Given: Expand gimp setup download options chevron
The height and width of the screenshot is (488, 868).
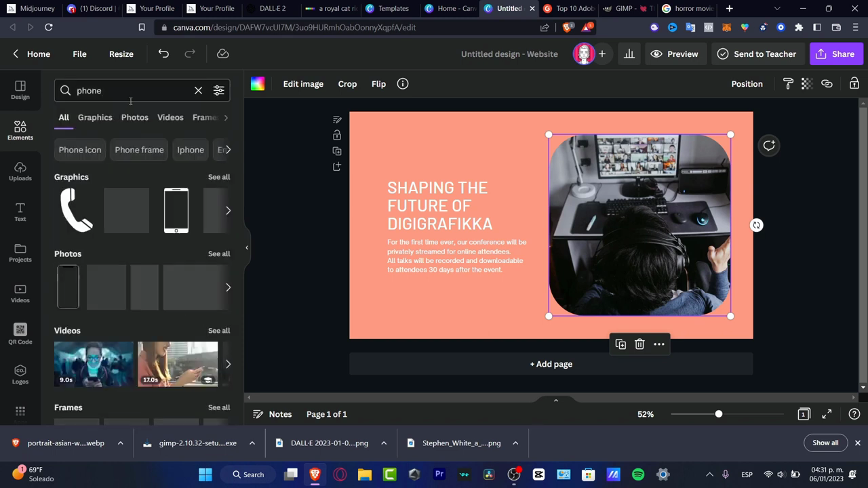Looking at the screenshot, I should pos(252,443).
